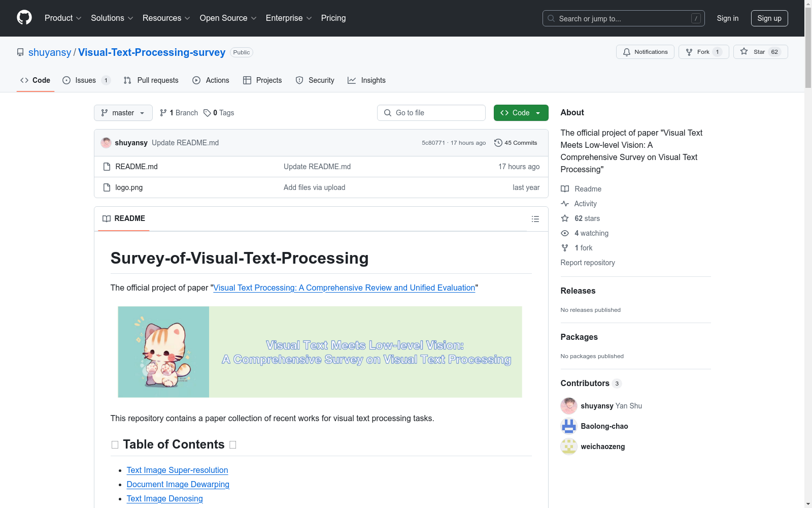
Task: Click the Sign up button
Action: [x=769, y=18]
